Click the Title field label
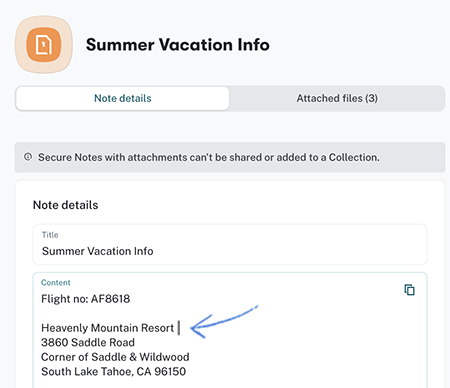450x388 pixels. pyautogui.click(x=50, y=235)
